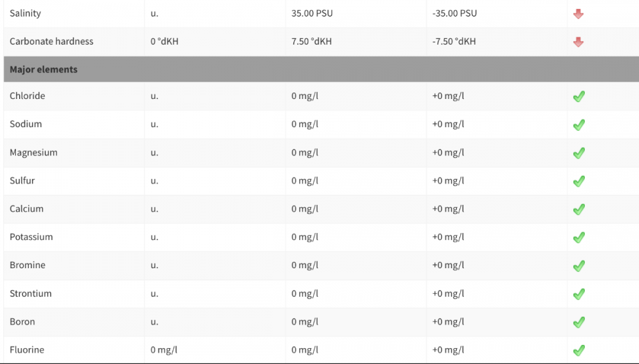Select the Magnesium element name
The height and width of the screenshot is (364, 639).
[x=33, y=153]
